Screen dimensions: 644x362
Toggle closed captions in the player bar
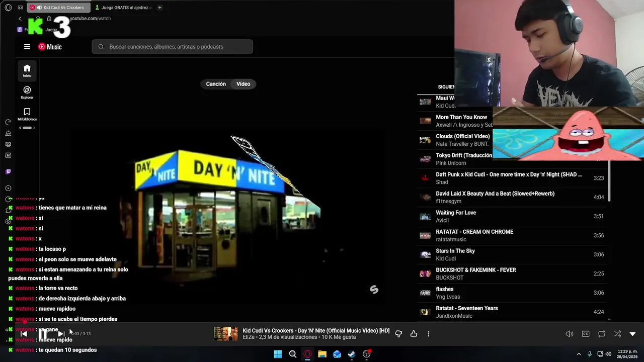[x=586, y=334]
